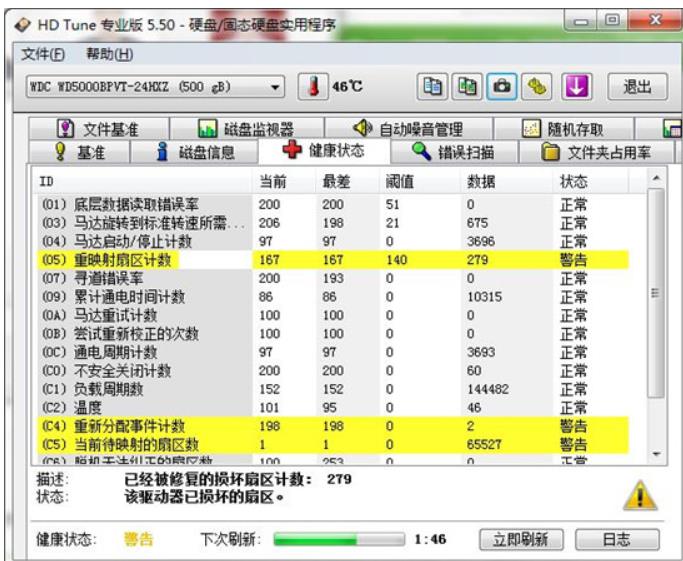Click data value 65527
The height and width of the screenshot is (561, 683).
click(x=484, y=444)
